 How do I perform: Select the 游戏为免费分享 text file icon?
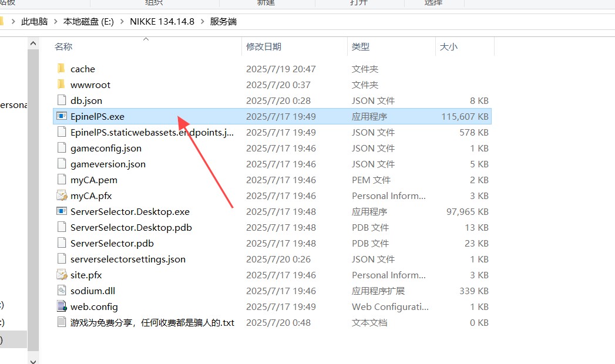click(61, 322)
